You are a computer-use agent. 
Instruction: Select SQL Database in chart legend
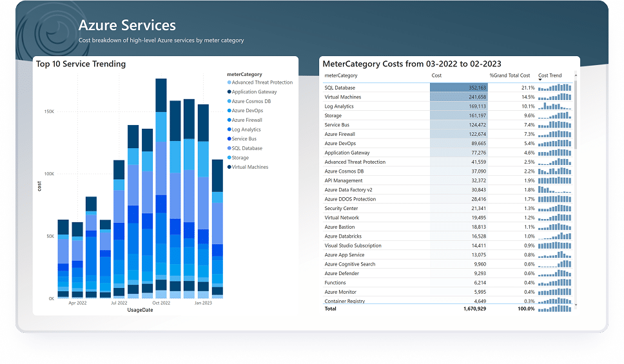pyautogui.click(x=245, y=148)
